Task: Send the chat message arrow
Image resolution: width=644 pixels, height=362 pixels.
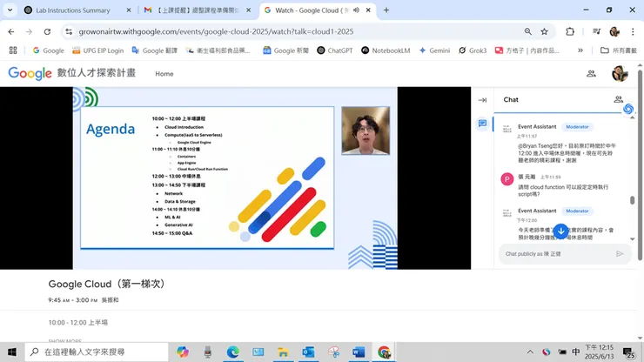Action: point(620,254)
